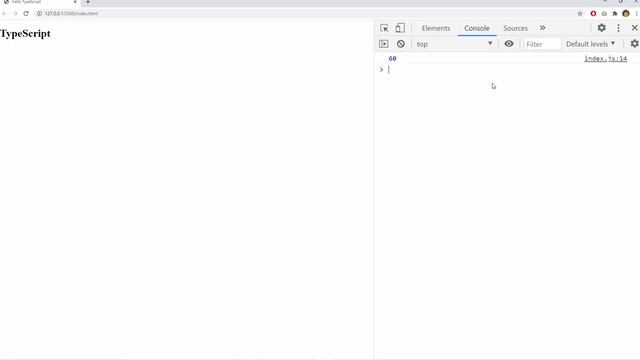Image resolution: width=640 pixels, height=360 pixels.
Task: Open the browser profile avatar
Action: point(626,13)
